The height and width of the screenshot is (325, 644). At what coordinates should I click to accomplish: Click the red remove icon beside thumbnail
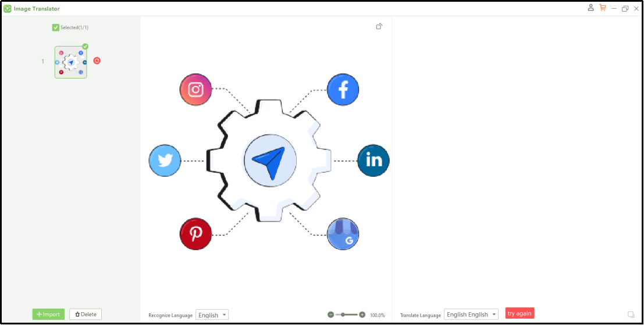[x=97, y=60]
